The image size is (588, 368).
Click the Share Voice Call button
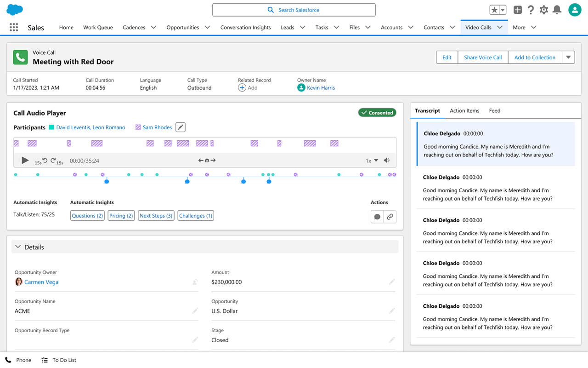tap(483, 57)
